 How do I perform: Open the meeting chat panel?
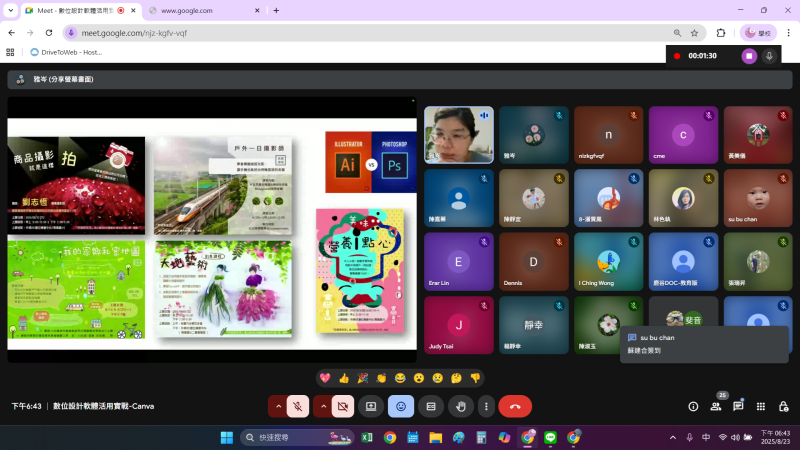pos(738,406)
